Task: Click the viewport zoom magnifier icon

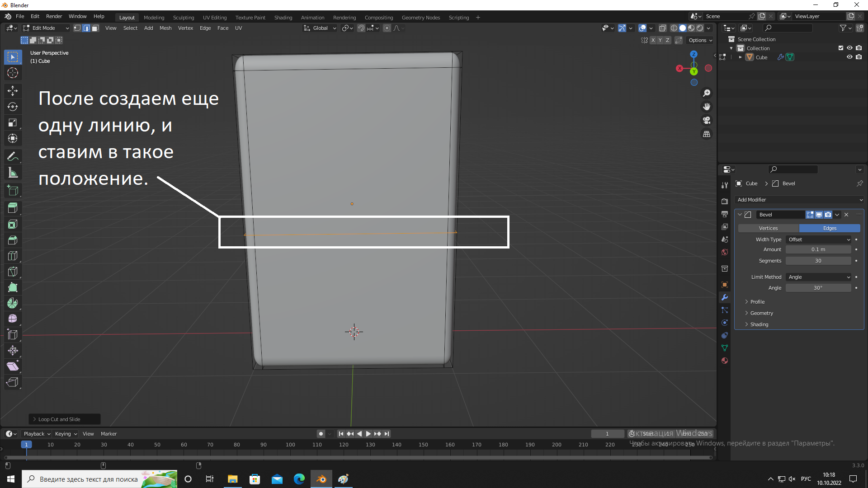Action: click(x=707, y=93)
